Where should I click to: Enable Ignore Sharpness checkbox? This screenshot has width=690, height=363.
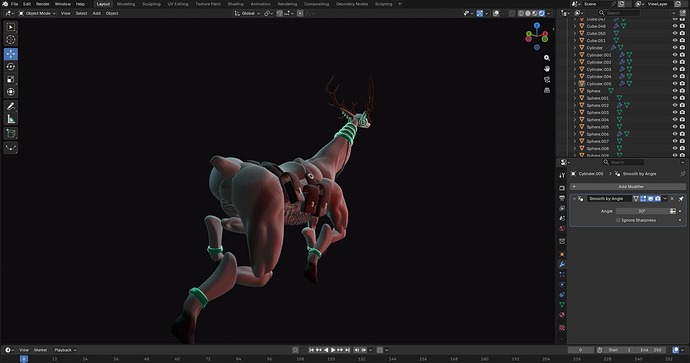(x=618, y=220)
